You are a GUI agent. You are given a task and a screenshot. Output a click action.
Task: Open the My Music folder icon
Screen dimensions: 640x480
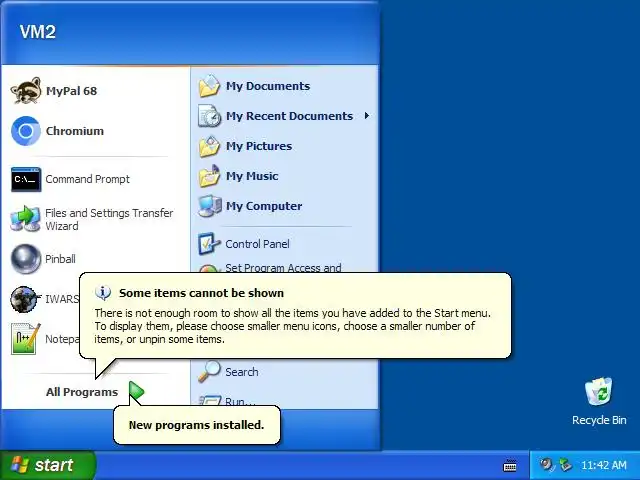tap(209, 176)
